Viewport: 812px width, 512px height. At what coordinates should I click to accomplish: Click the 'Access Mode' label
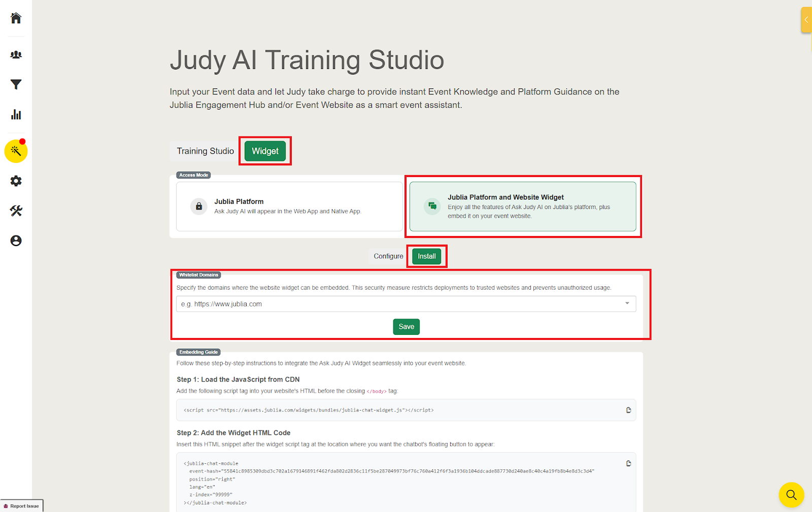tap(193, 175)
